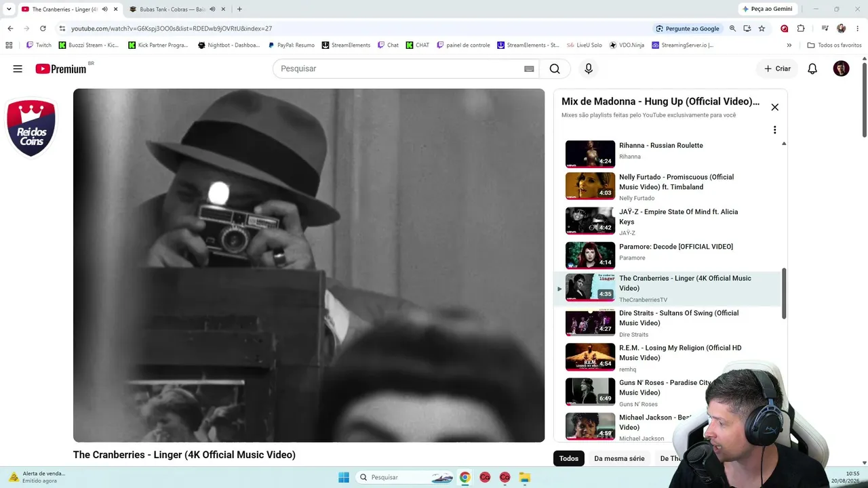Open Windows Start menu
The width and height of the screenshot is (868, 488).
pyautogui.click(x=344, y=477)
